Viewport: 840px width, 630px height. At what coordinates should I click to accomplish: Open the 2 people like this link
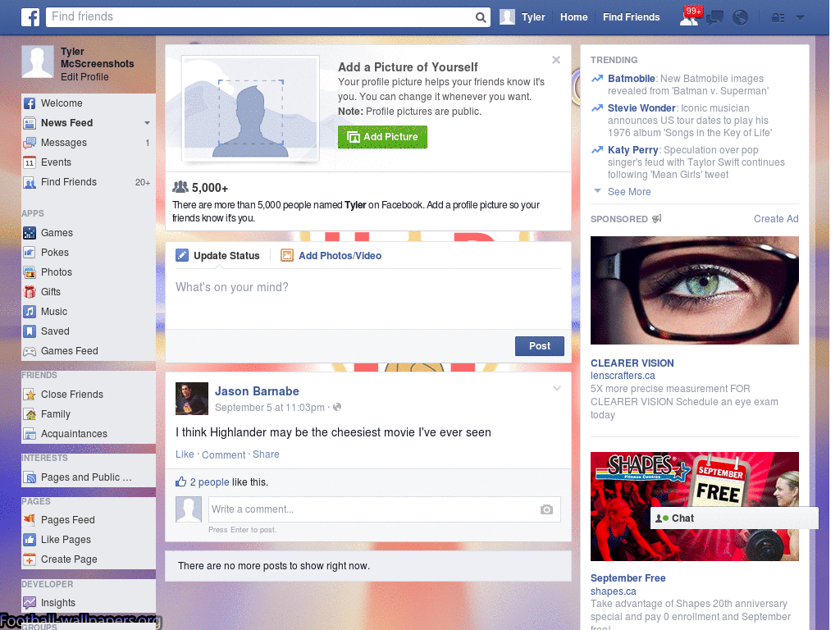coord(209,482)
